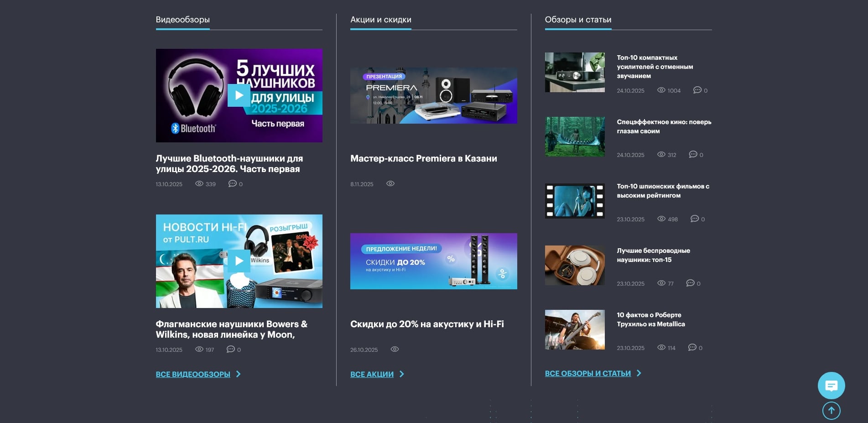Expand ВСЕ ВИДЕООБЗОРЫ via its chevron arrow

click(x=239, y=374)
